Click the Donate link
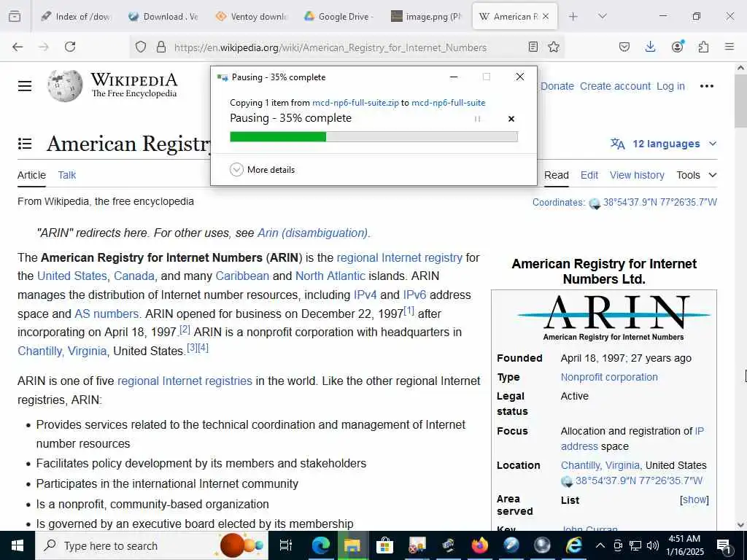Screen dimensions: 747x560 click(x=557, y=86)
